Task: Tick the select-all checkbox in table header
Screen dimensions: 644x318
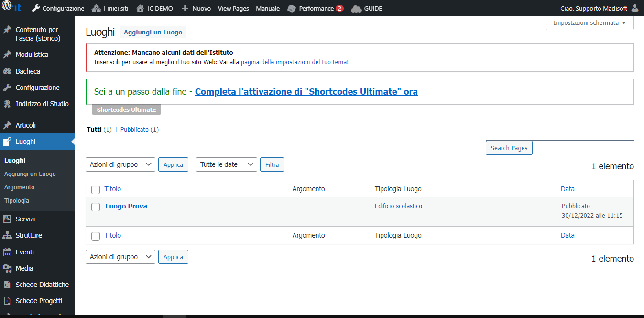Action: tap(96, 189)
